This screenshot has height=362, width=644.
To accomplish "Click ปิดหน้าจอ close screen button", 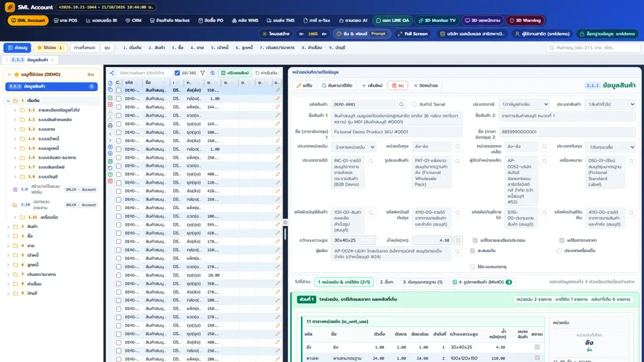I will [425, 85].
